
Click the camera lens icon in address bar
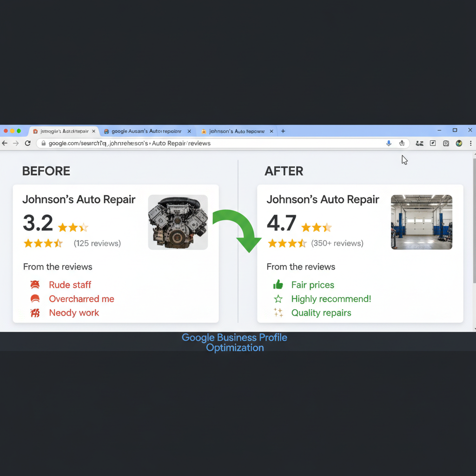tap(402, 143)
